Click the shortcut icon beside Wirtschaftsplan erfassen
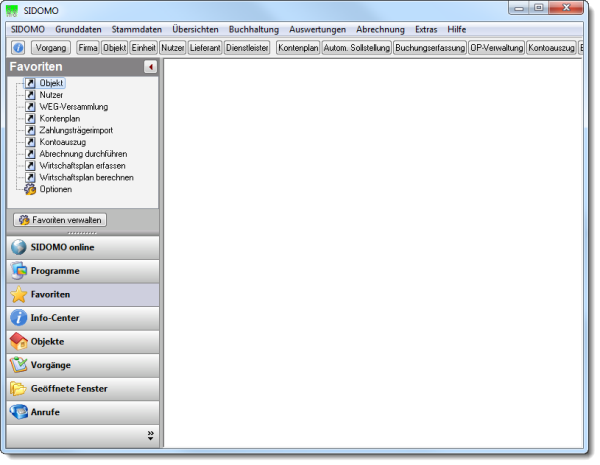 31,166
